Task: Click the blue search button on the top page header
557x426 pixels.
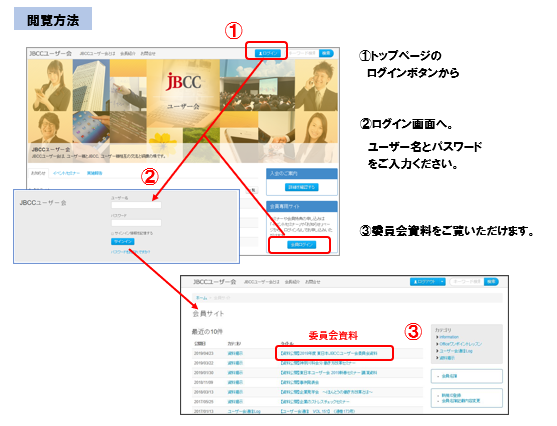Action: (326, 53)
